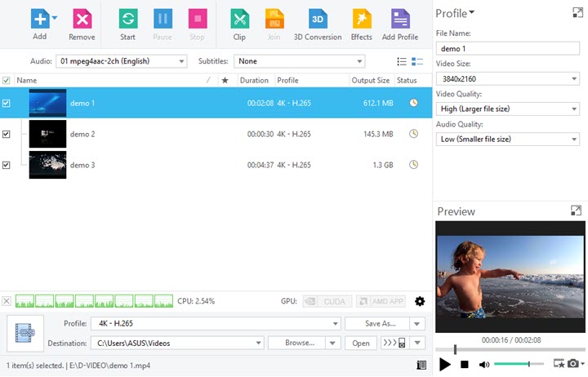Open the Save As dropdown arrow
The height and width of the screenshot is (377, 588).
tap(417, 323)
